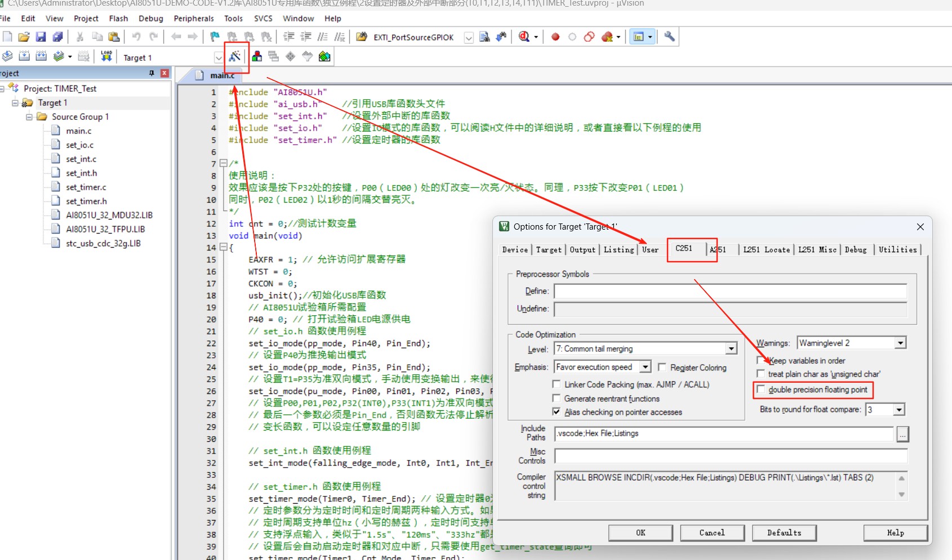Start debug session with the magnifier d icon
952x560 pixels.
click(524, 37)
